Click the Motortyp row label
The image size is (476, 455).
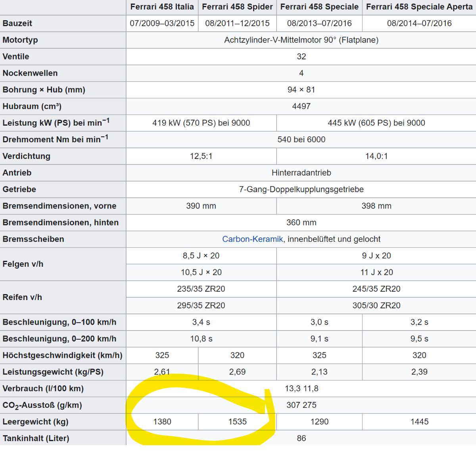click(x=20, y=40)
